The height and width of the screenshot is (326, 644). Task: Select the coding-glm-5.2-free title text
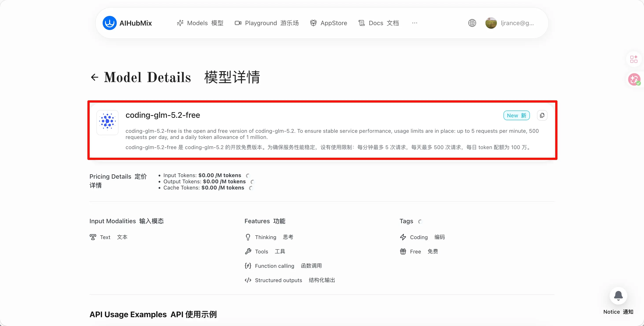coord(163,115)
